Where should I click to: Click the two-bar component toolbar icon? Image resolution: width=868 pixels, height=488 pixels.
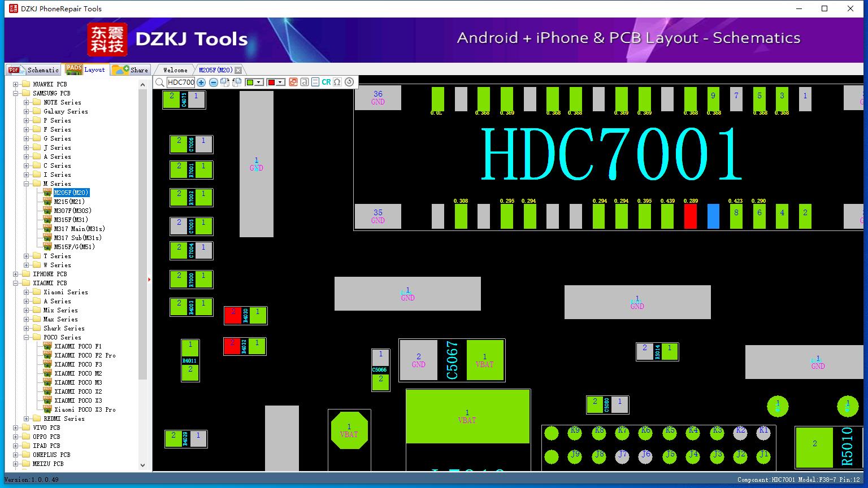315,82
